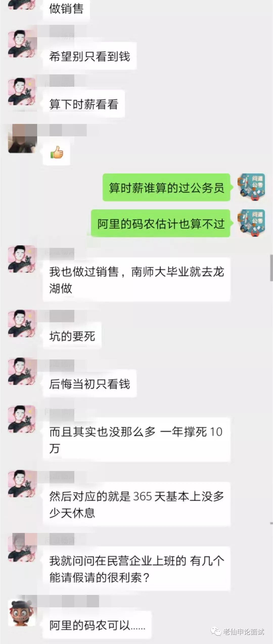Click the chat scrollbar thumb on right edge
This screenshot has width=273, height=644.
click(271, 268)
